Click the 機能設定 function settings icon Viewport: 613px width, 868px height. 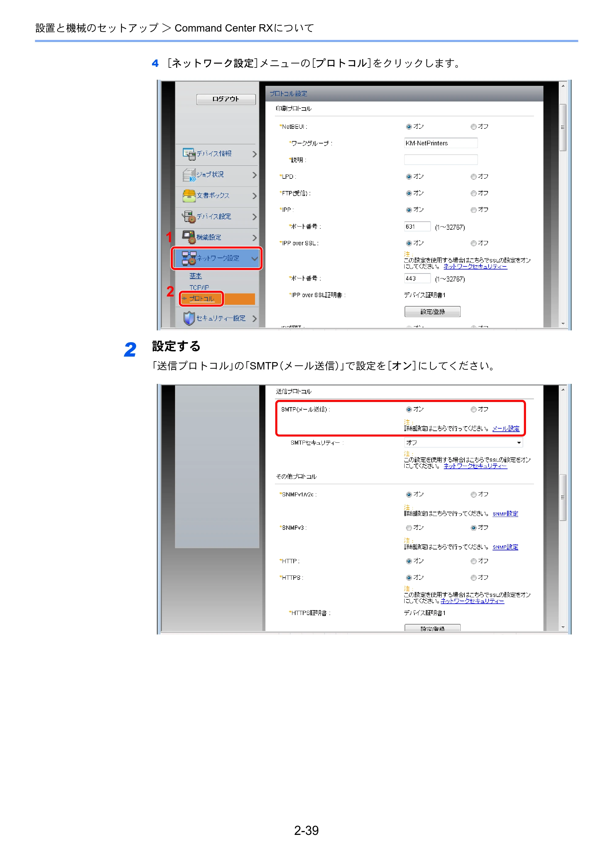coord(189,237)
